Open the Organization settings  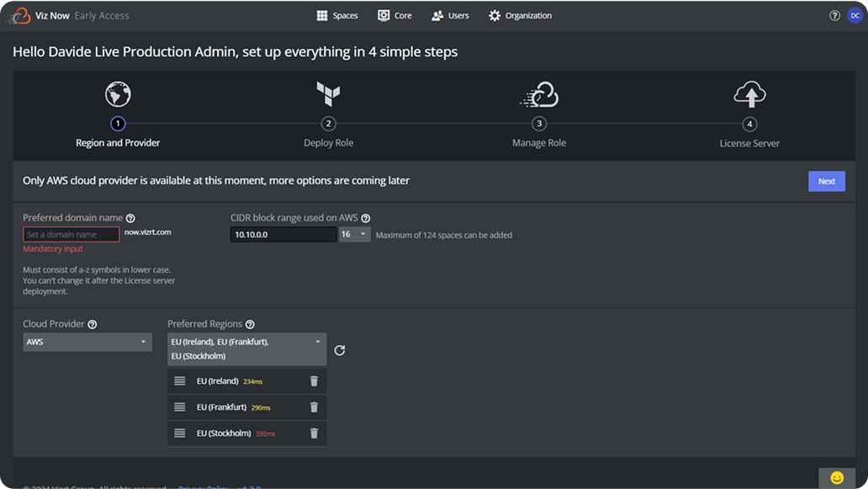click(520, 15)
